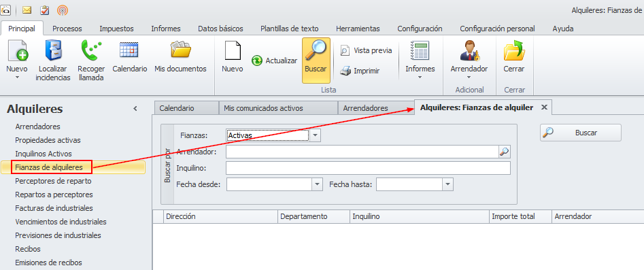Expand the Nuevo dropdown arrow under icon
This screenshot has width=644, height=270.
click(17, 77)
